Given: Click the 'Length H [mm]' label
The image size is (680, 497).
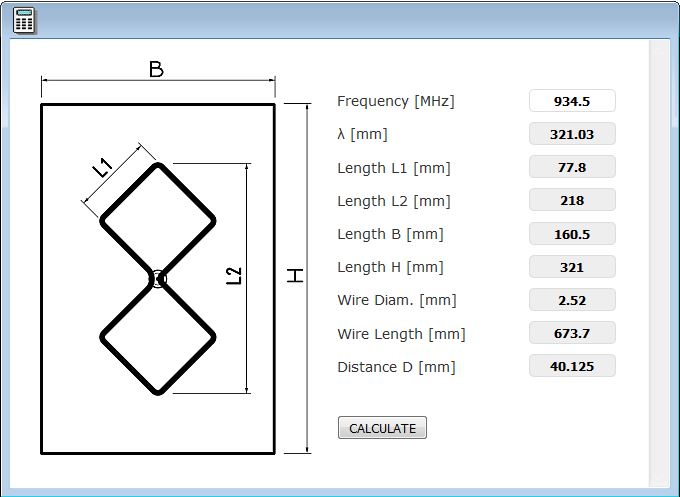Looking at the screenshot, I should click(x=390, y=267).
